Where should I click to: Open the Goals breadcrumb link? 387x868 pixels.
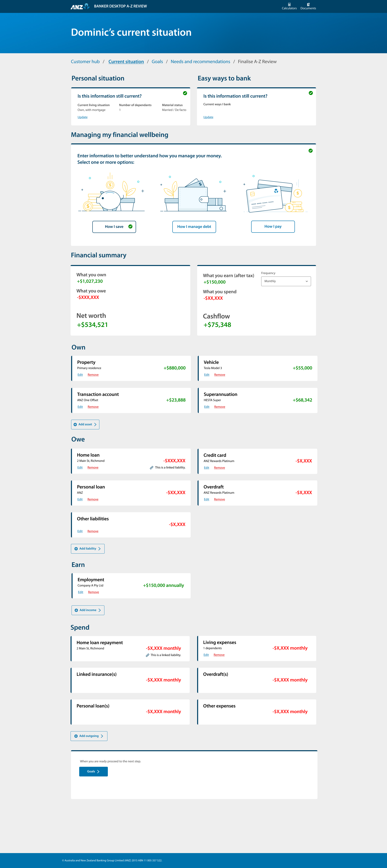[x=157, y=61]
